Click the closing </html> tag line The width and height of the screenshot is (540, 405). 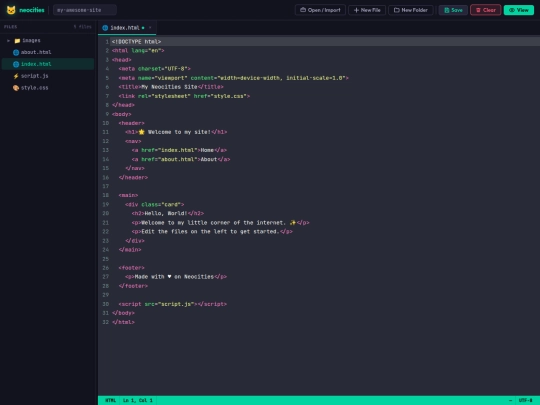tap(123, 322)
